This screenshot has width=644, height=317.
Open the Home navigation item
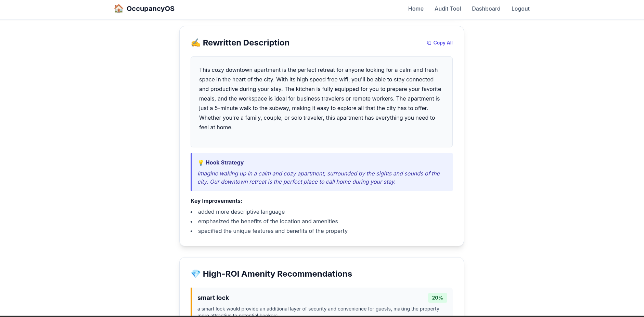(416, 9)
